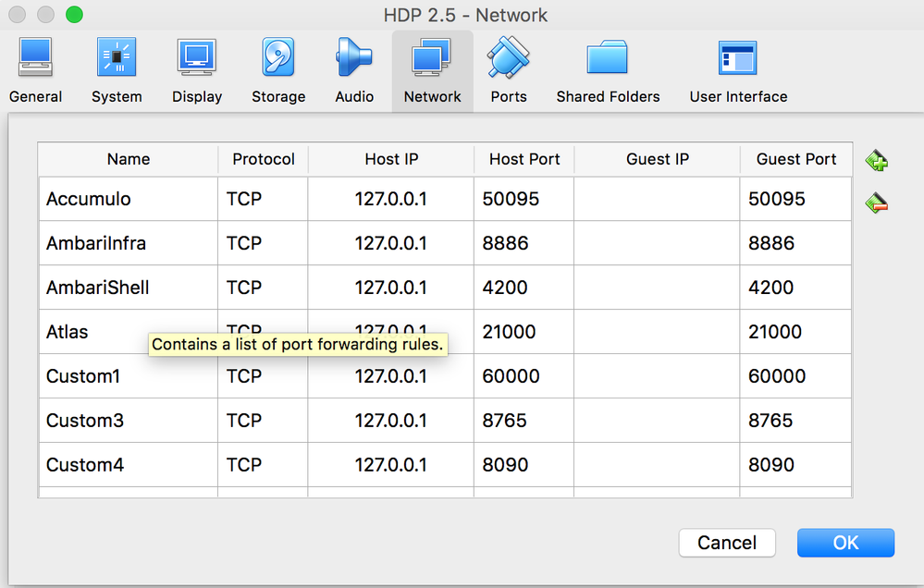Add a new port forwarding rule
924x588 pixels.
(x=877, y=162)
